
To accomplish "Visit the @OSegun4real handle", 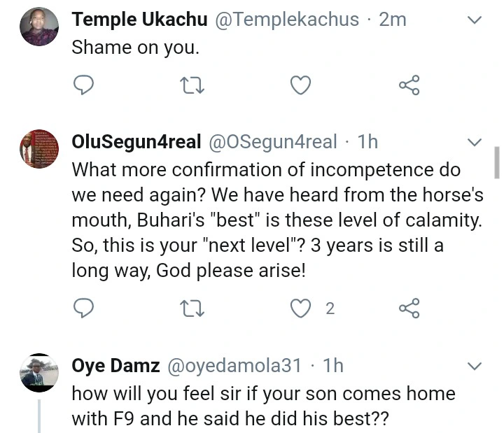I will (272, 142).
